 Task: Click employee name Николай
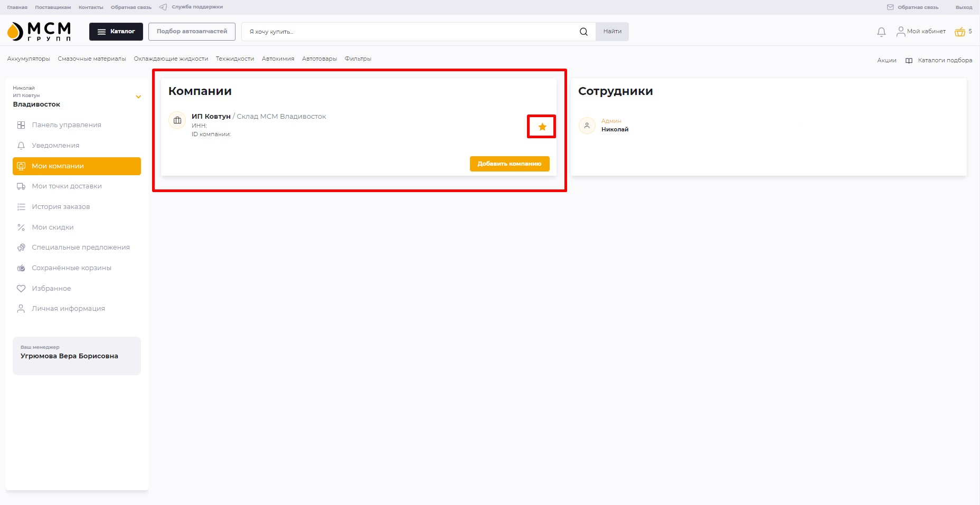pyautogui.click(x=615, y=130)
